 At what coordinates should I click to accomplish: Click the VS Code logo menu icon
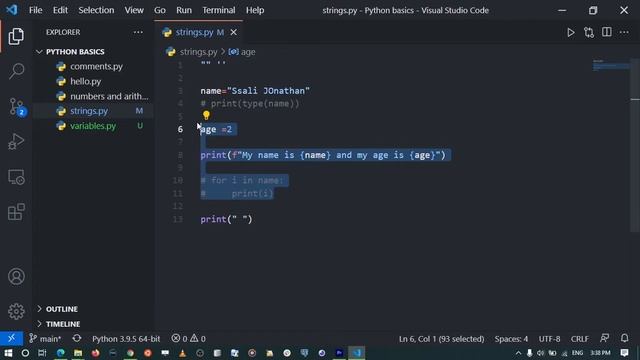click(x=11, y=10)
